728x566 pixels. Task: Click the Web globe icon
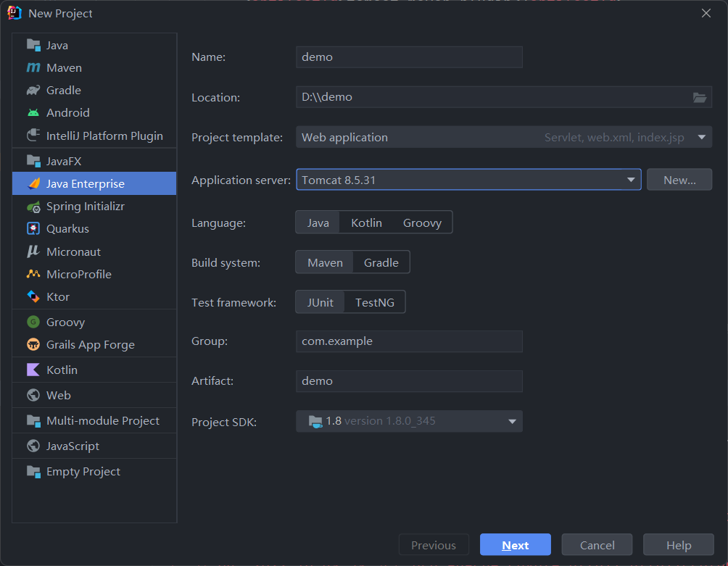[33, 395]
